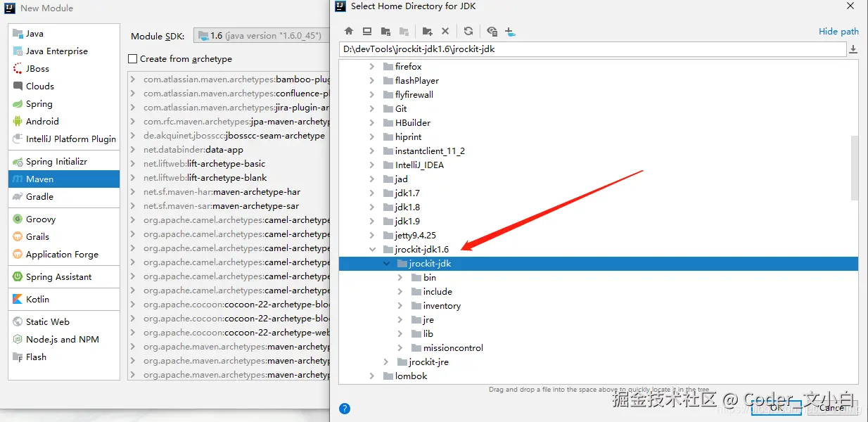Refresh the directory tree
This screenshot has height=422, width=868.
click(x=468, y=31)
